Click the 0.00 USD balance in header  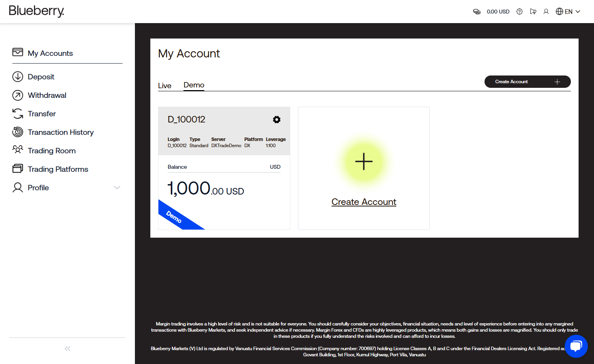tap(498, 12)
